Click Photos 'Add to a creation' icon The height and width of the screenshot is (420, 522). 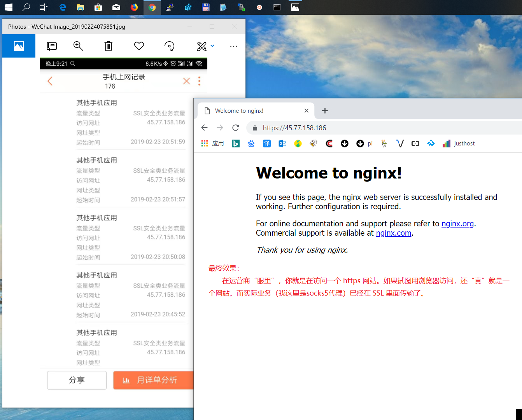(x=52, y=46)
